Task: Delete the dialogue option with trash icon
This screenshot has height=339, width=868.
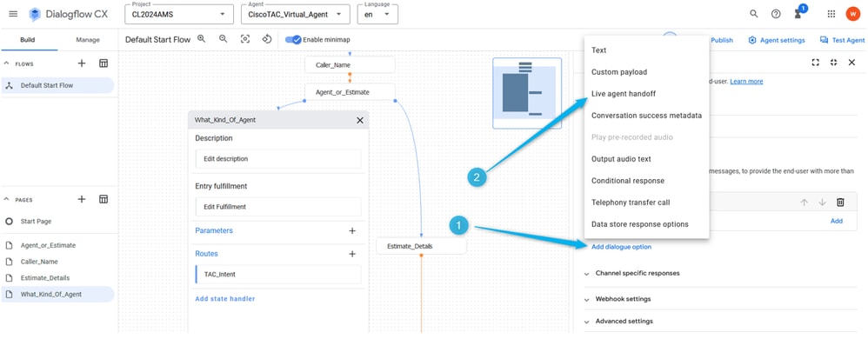Action: coord(840,203)
